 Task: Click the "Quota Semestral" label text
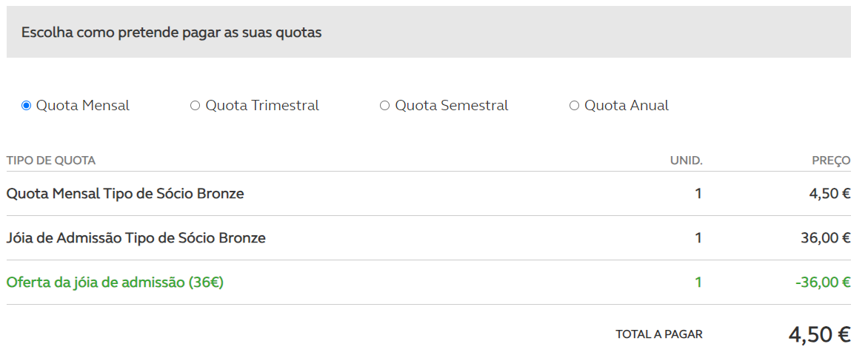click(452, 106)
